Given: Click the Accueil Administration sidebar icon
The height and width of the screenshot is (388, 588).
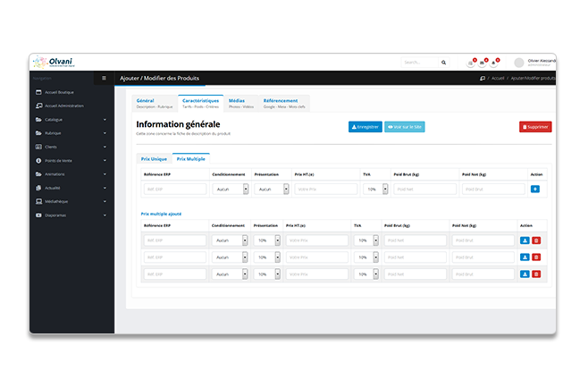Looking at the screenshot, I should 38,105.
